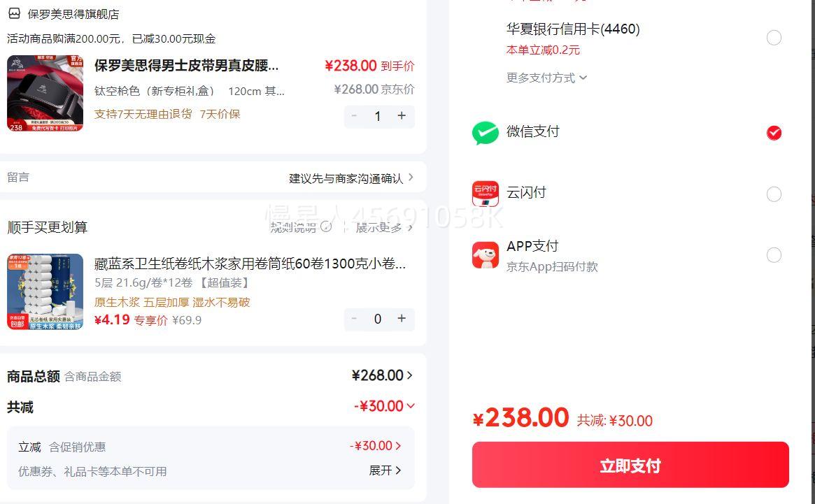Expand 更多支付方式 payment options
815x504 pixels.
point(546,78)
